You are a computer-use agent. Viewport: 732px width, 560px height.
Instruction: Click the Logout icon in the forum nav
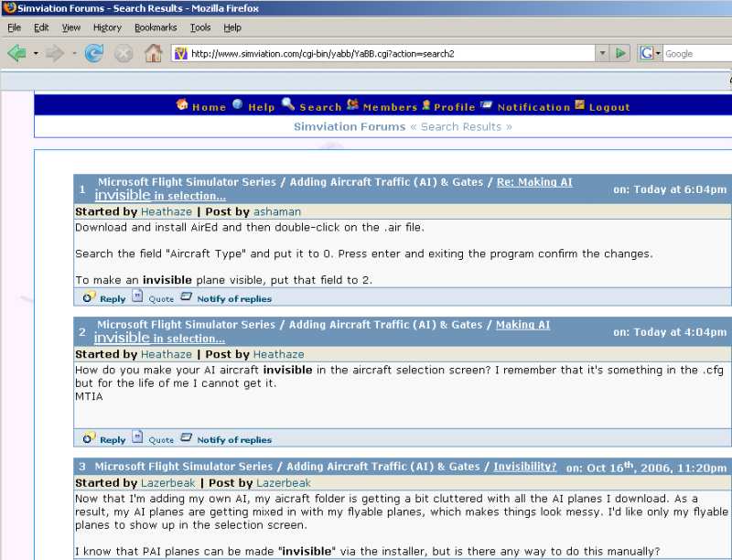[x=580, y=104]
